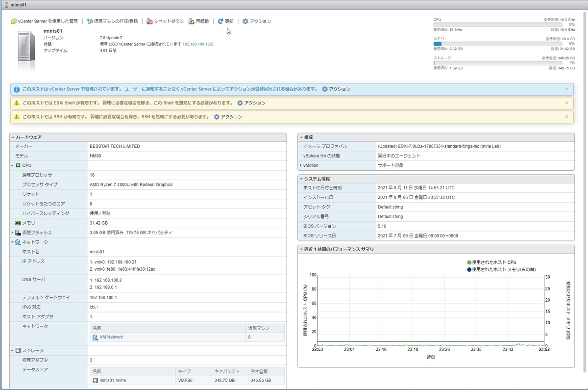Open vCenter Server を使用した管理 from the toolbar
This screenshot has height=390, width=588.
44,22
